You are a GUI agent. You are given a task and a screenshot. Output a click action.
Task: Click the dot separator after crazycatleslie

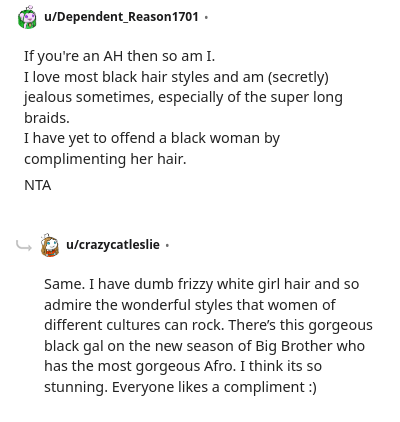167,245
